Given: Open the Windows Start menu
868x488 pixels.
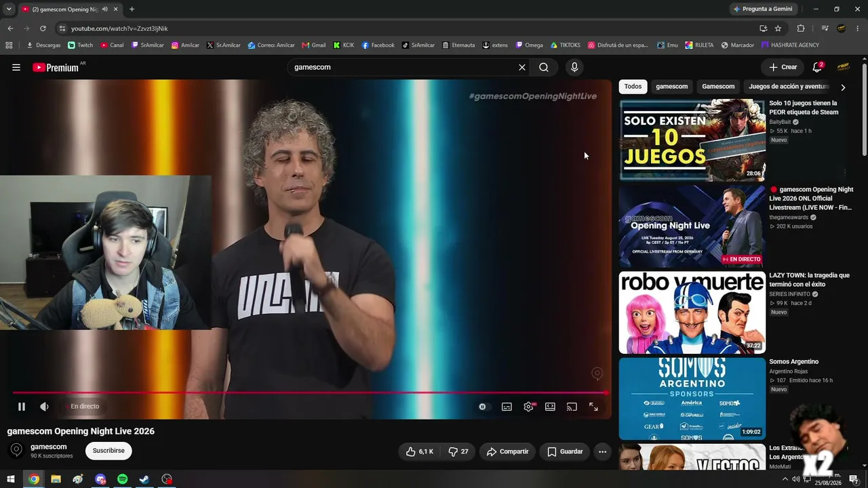Looking at the screenshot, I should (x=11, y=479).
